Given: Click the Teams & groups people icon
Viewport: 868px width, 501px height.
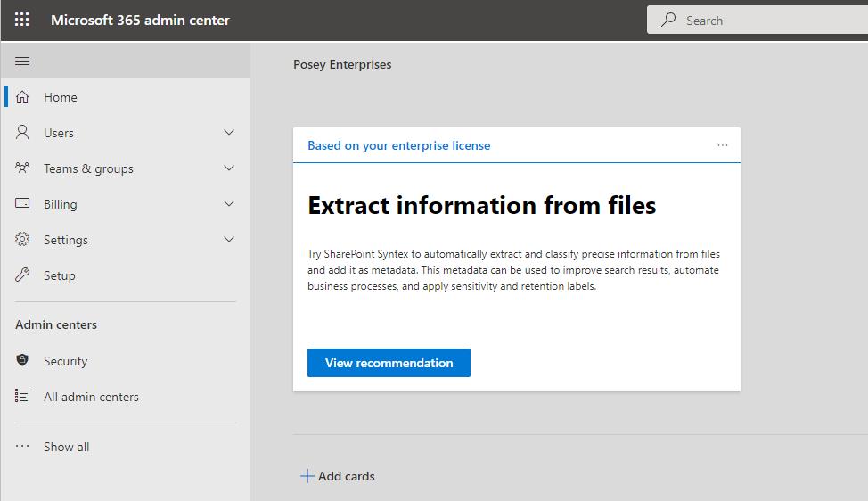Looking at the screenshot, I should pyautogui.click(x=22, y=168).
